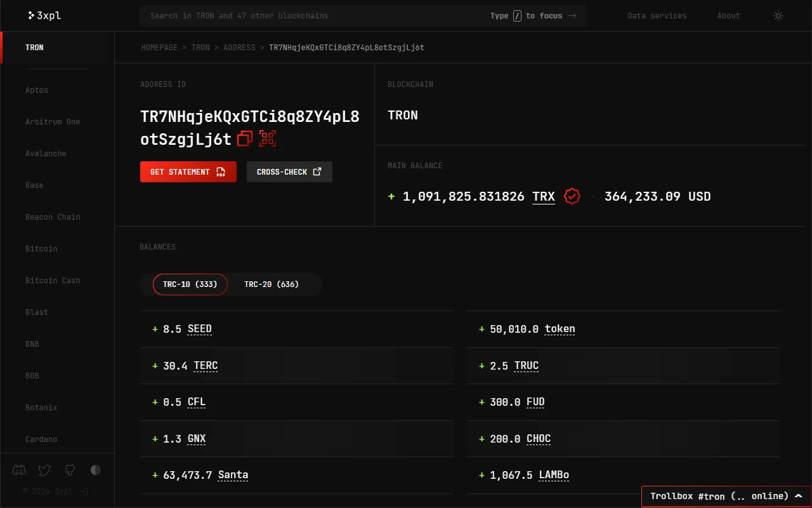Choose BNB from the sidebar list

pyautogui.click(x=32, y=344)
